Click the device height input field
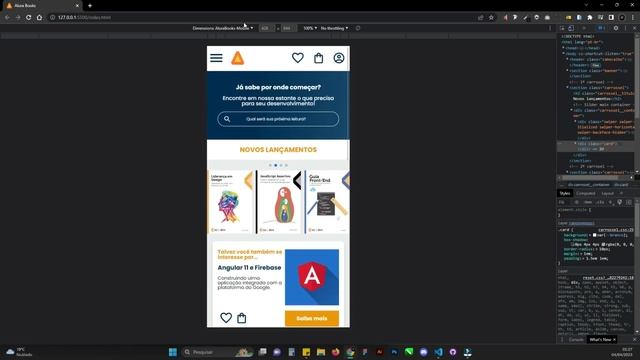Screen dimensions: 640x360 (x=288, y=28)
